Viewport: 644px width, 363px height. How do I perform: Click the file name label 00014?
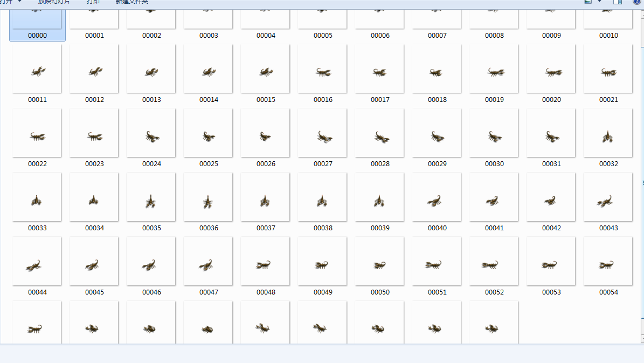point(209,99)
